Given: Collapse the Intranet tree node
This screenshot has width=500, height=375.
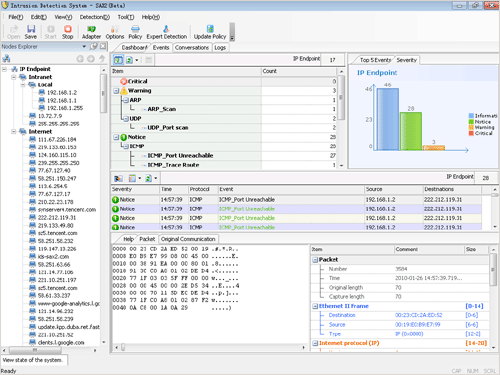Looking at the screenshot, I should pos(14,77).
